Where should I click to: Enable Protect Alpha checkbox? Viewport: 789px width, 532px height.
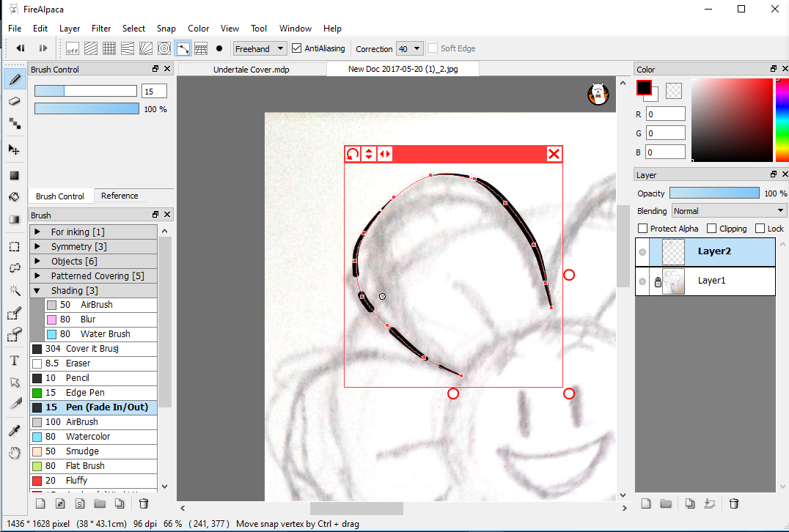coord(642,229)
